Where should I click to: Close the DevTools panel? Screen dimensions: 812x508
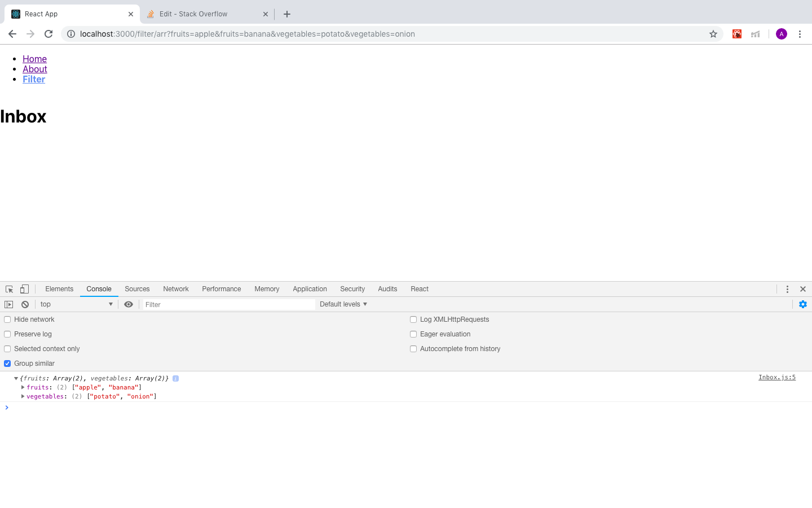[803, 289]
